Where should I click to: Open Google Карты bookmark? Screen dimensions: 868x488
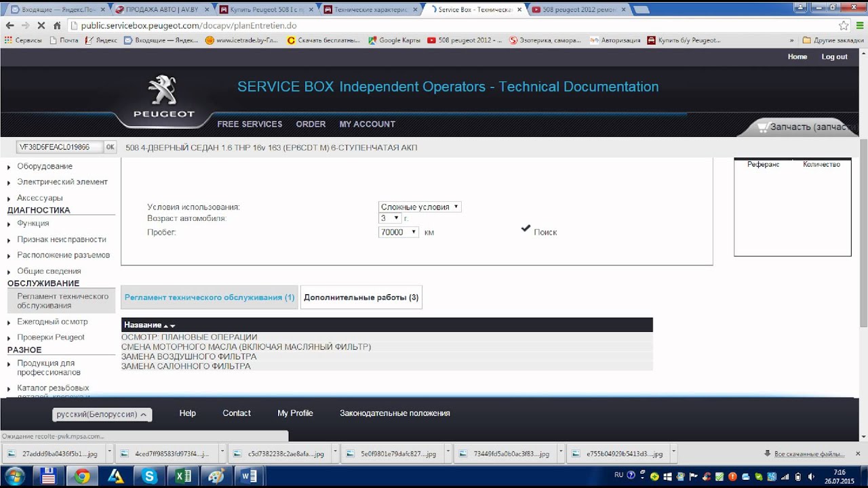(395, 40)
